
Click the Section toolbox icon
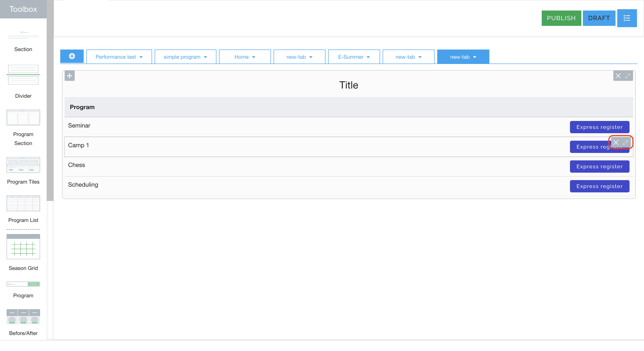click(23, 35)
